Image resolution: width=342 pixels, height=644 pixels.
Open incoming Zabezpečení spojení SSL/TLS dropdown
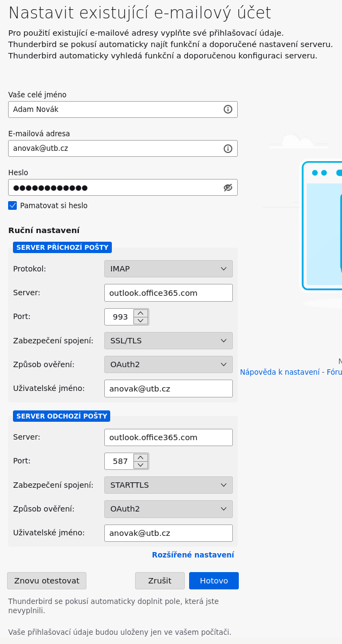coord(168,341)
